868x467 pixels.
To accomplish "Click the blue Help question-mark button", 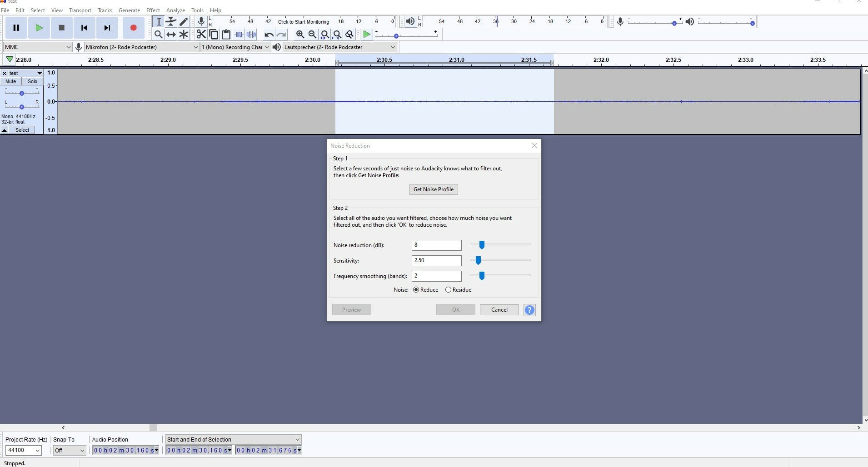I will pos(529,310).
